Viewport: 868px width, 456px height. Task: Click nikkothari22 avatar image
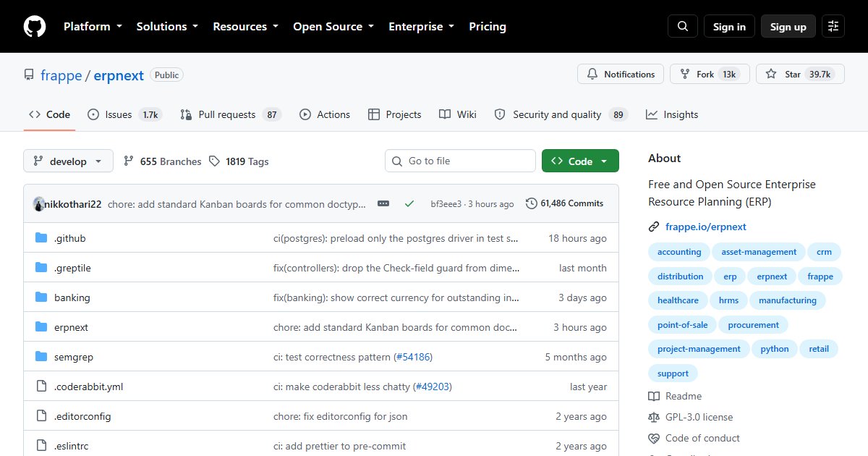[39, 204]
